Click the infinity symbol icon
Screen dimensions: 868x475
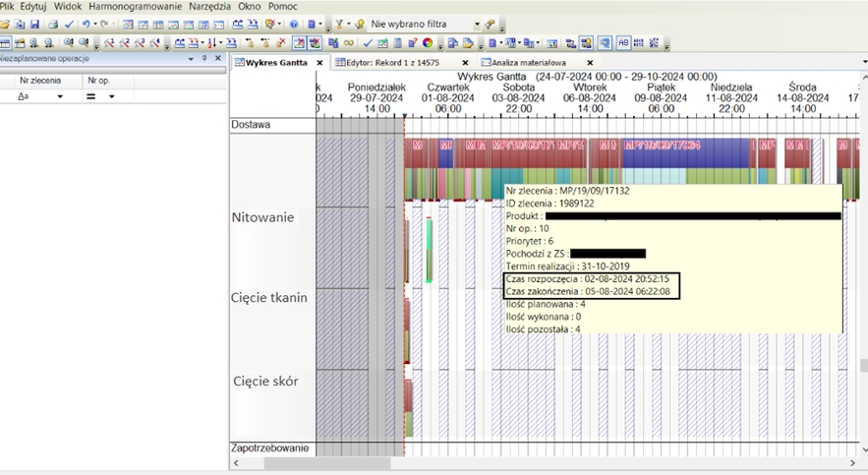349,42
